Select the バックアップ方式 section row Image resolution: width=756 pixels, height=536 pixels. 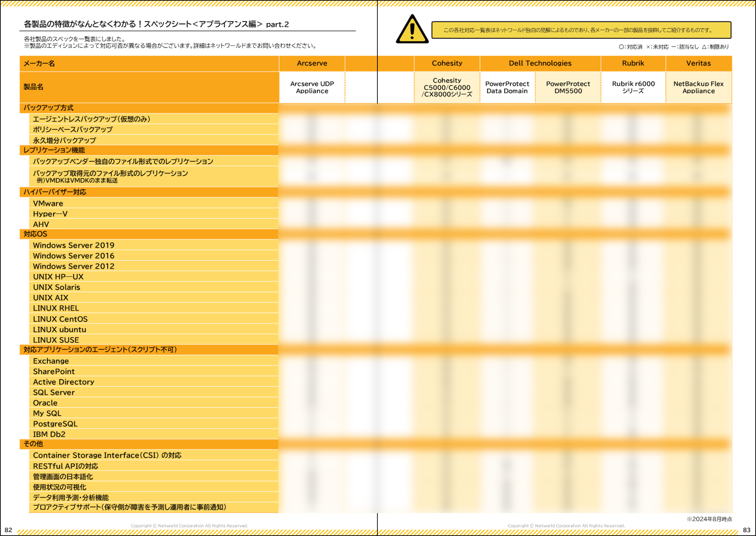click(x=149, y=108)
